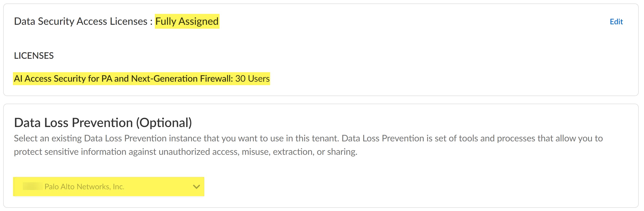Click 'Palo Alto Networks, Inc.' text in dropdown
The width and height of the screenshot is (644, 211).
84,187
